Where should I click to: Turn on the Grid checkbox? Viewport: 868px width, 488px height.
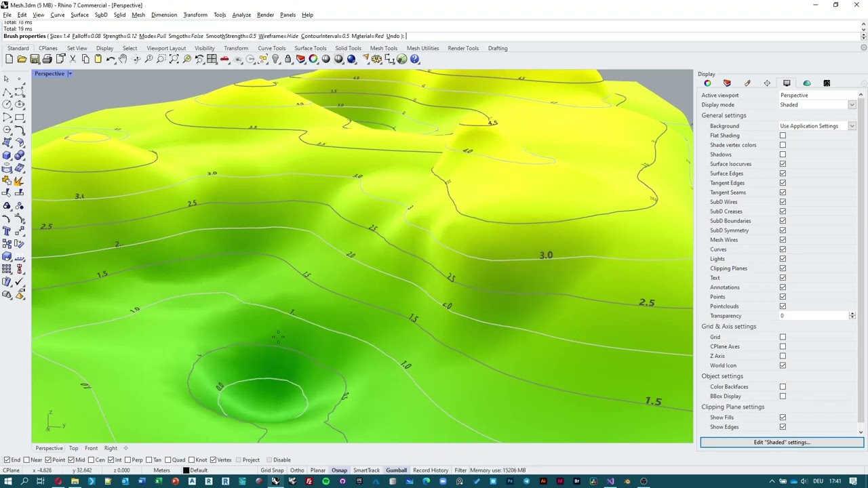[783, 337]
